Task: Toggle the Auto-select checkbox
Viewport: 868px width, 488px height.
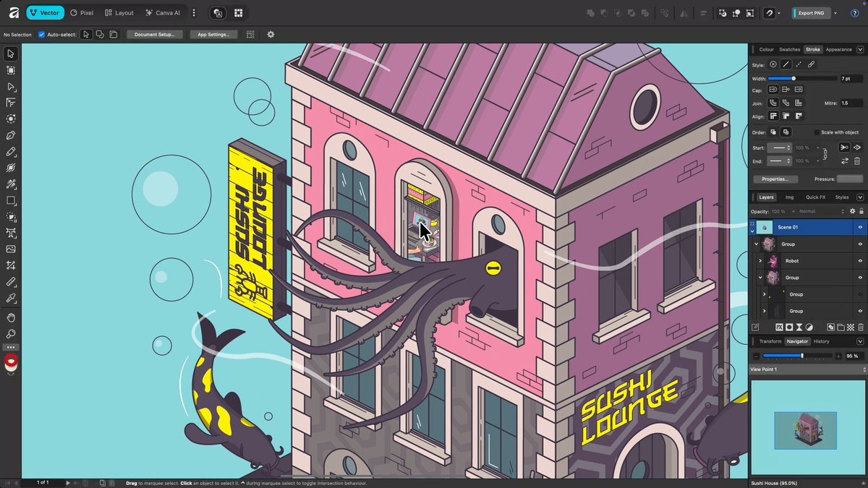Action: coord(41,34)
